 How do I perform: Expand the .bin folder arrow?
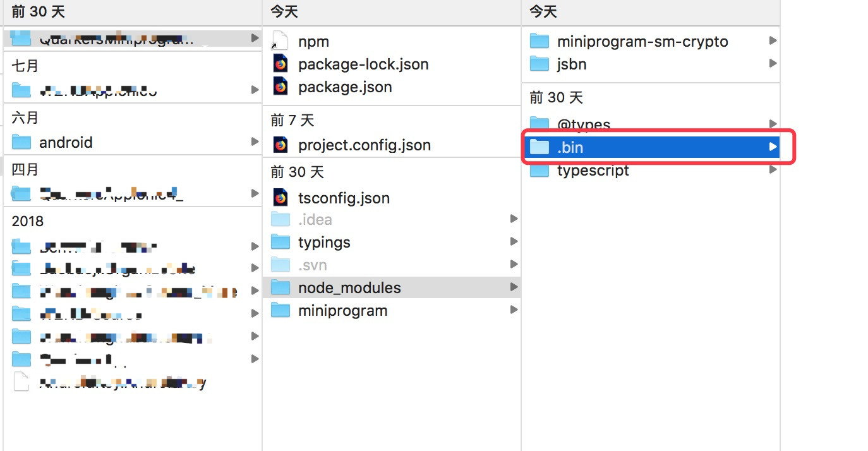point(773,147)
